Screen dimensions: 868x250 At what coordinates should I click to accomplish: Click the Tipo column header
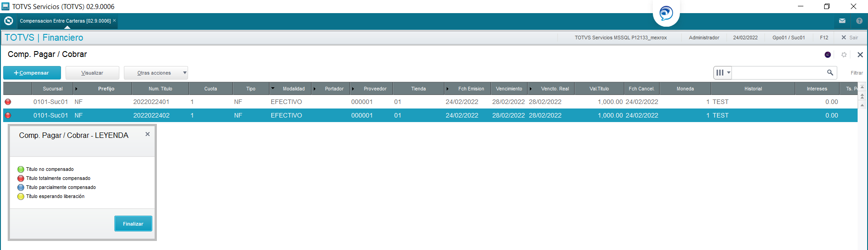[x=251, y=89]
